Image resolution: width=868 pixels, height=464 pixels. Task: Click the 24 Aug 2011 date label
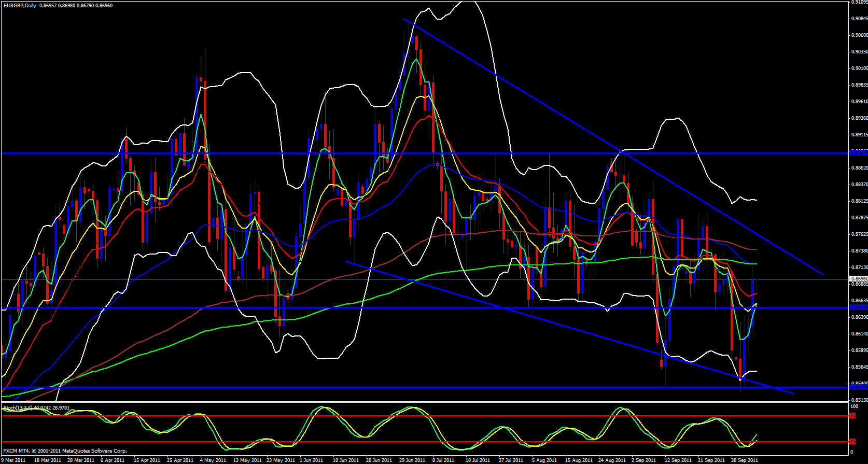click(x=611, y=460)
